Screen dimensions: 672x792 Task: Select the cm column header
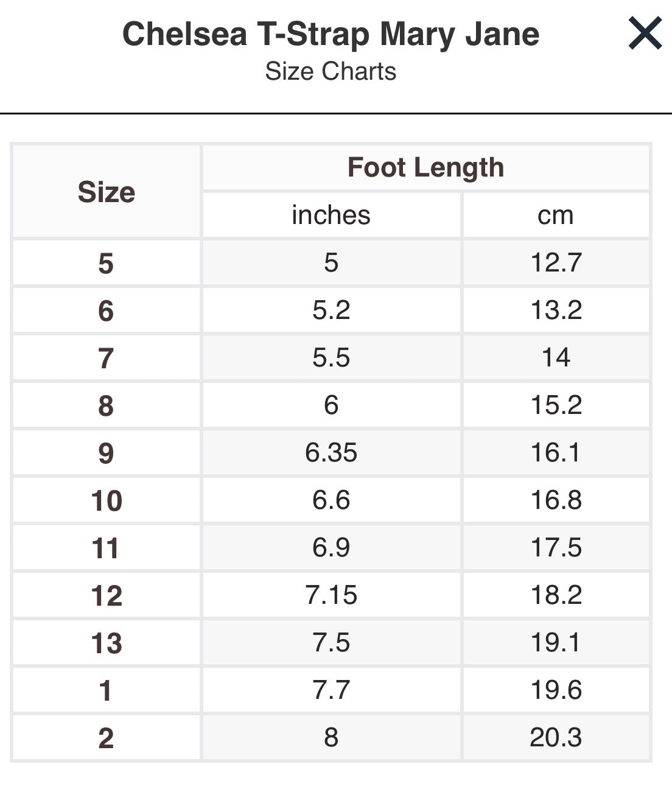point(556,215)
